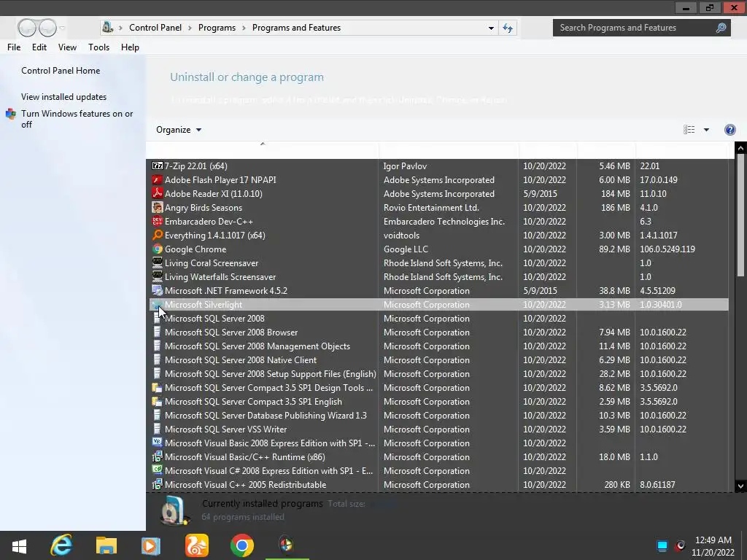Click the Everything search program icon

(158, 235)
